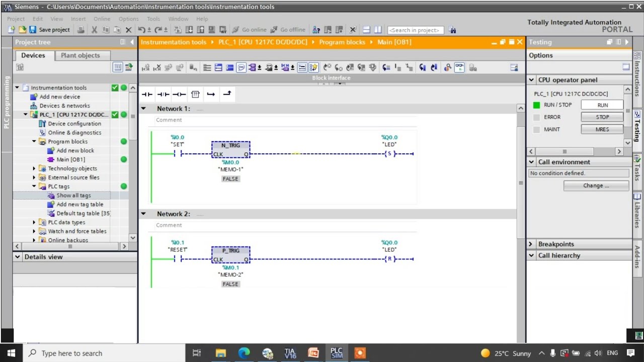Open the Window menu
The height and width of the screenshot is (362, 644).
178,19
